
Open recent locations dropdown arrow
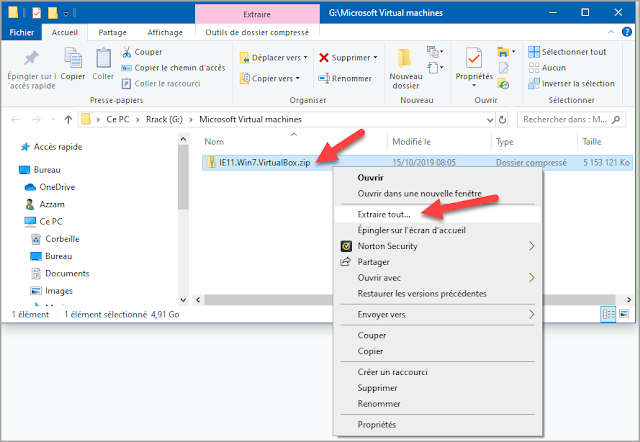point(53,120)
